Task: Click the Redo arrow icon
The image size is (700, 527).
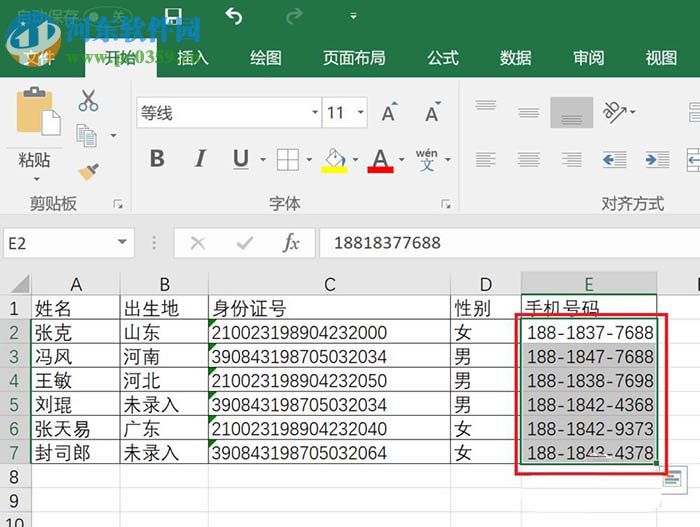Action: click(294, 17)
